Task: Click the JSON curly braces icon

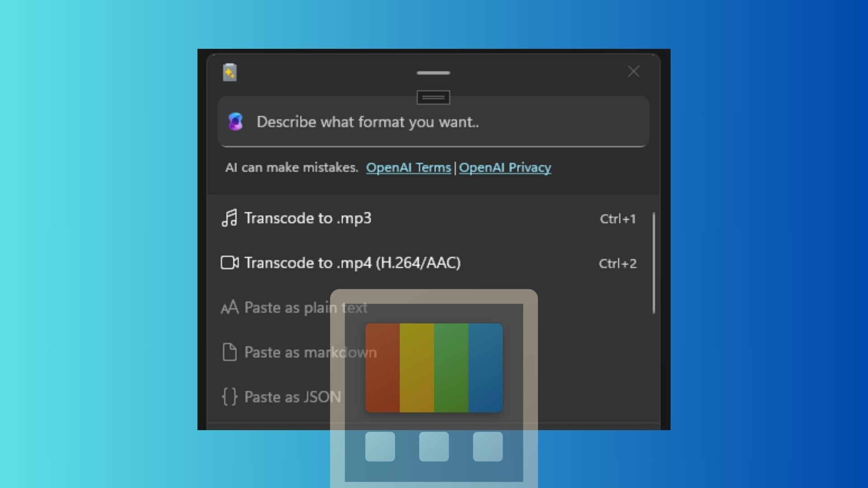Action: pyautogui.click(x=230, y=397)
